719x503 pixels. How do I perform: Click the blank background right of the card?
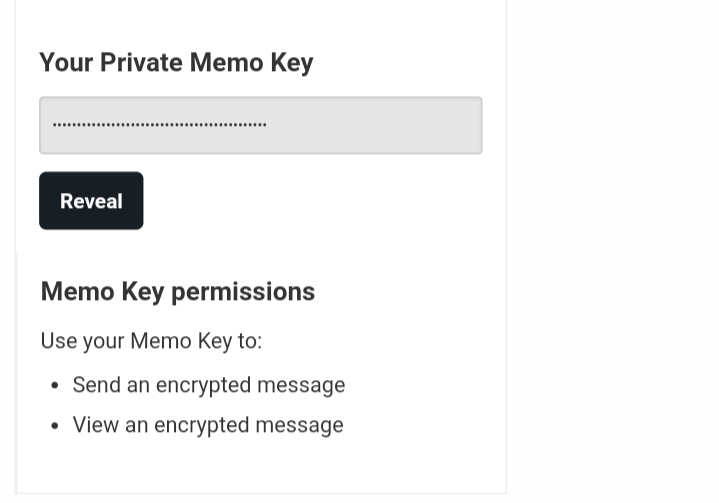coord(612,250)
